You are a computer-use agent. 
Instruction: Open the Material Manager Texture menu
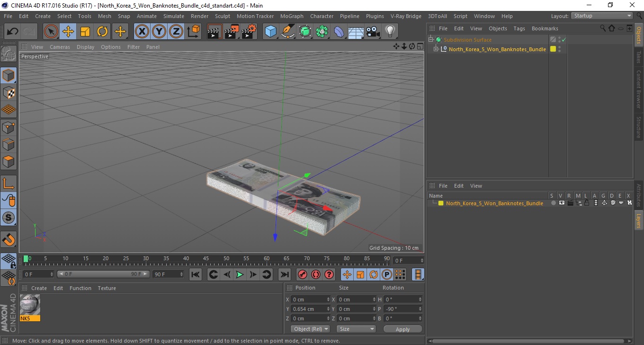pyautogui.click(x=107, y=288)
